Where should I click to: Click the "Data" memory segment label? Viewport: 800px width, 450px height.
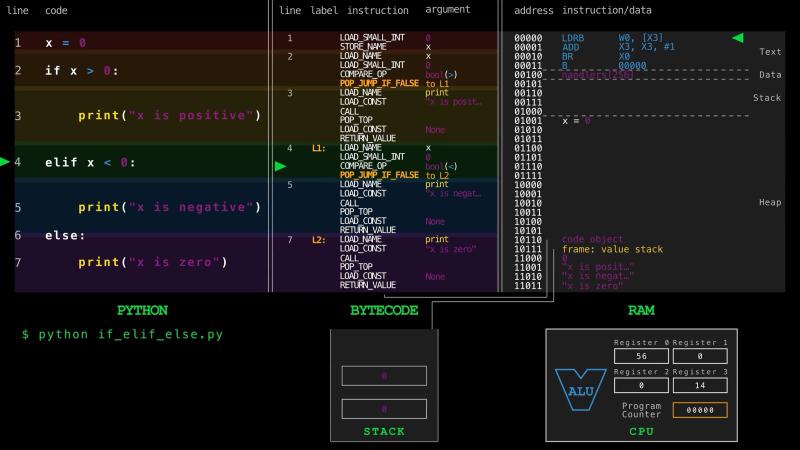click(770, 74)
